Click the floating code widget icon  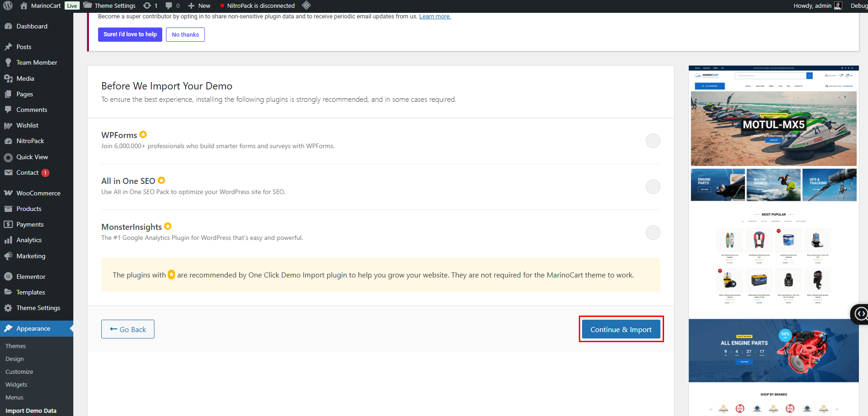[861, 314]
